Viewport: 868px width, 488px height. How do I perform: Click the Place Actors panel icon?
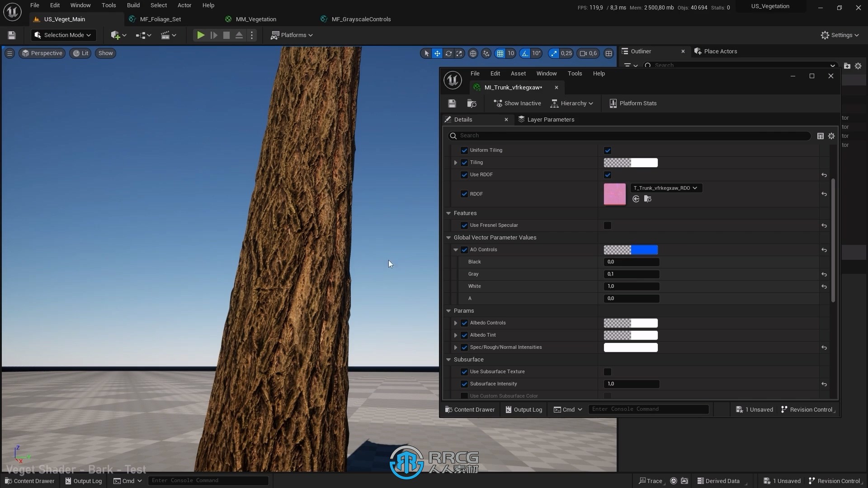pyautogui.click(x=698, y=51)
